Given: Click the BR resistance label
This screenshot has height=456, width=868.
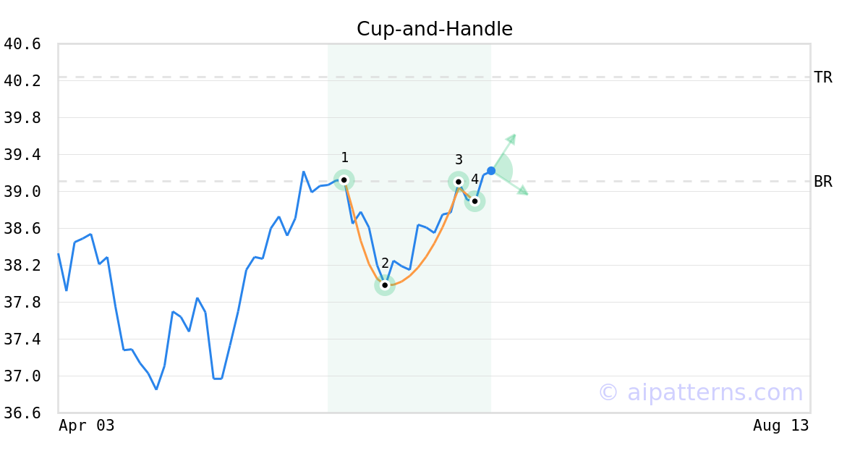Looking at the screenshot, I should (823, 182).
